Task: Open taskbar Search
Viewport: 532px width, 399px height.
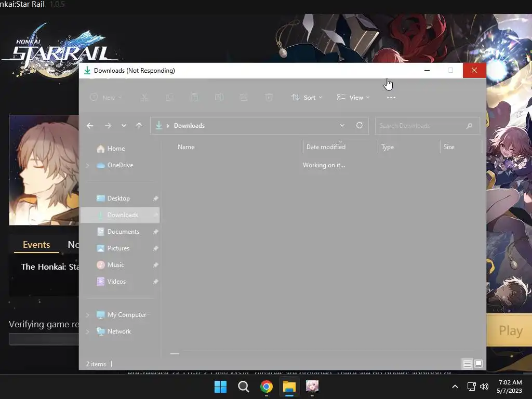Action: coord(244,387)
